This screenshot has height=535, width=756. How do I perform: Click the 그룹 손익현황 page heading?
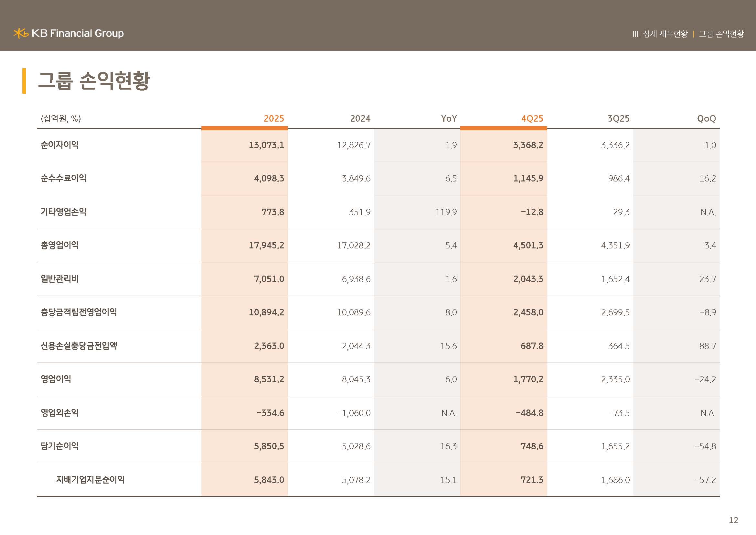[94, 81]
